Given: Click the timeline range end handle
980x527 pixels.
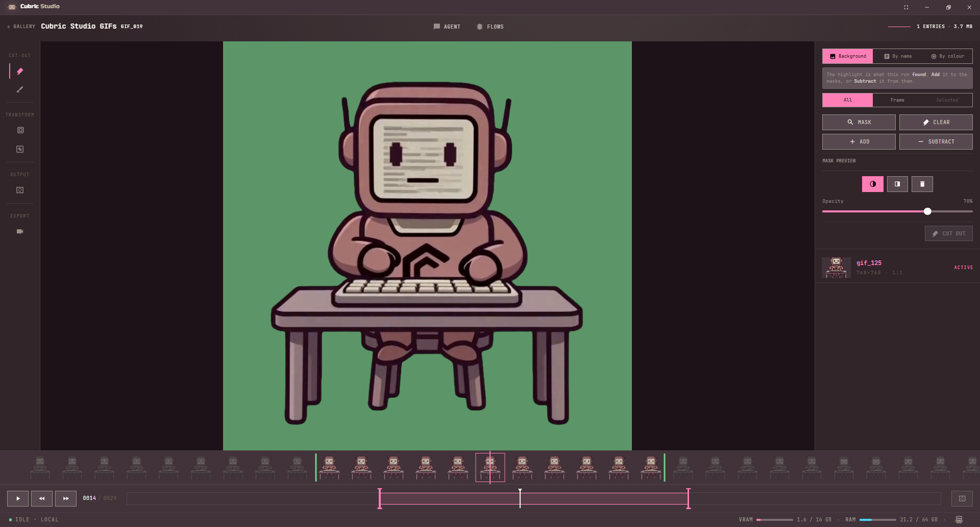Looking at the screenshot, I should coord(689,498).
